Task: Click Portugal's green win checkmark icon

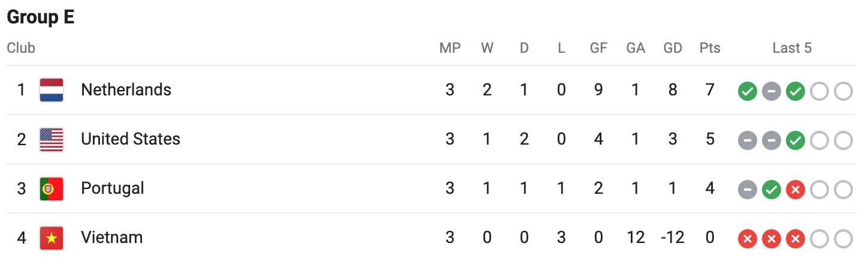Action: tap(771, 190)
